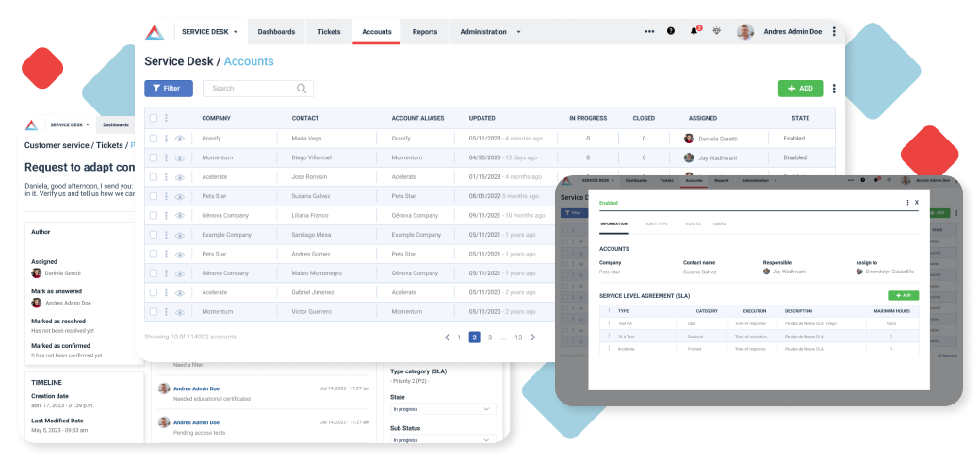Expand the Administration menu dropdown
This screenshot has width=980, height=462.
coord(491,32)
